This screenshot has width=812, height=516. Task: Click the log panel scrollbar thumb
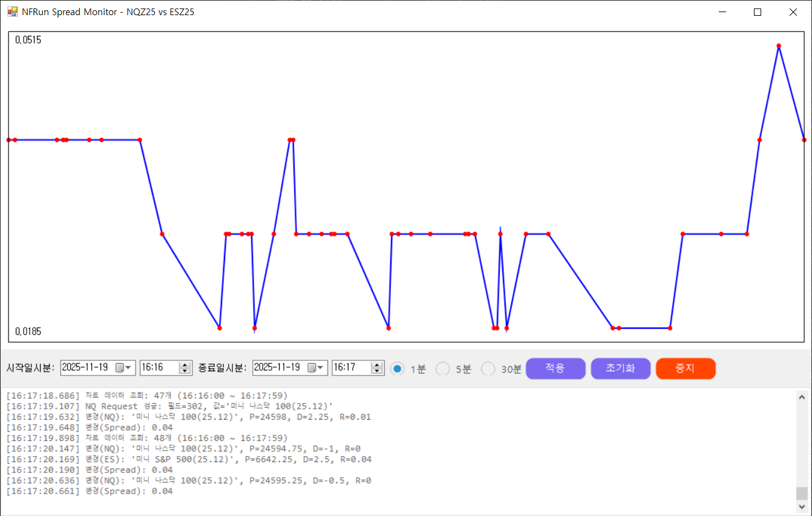coord(802,493)
